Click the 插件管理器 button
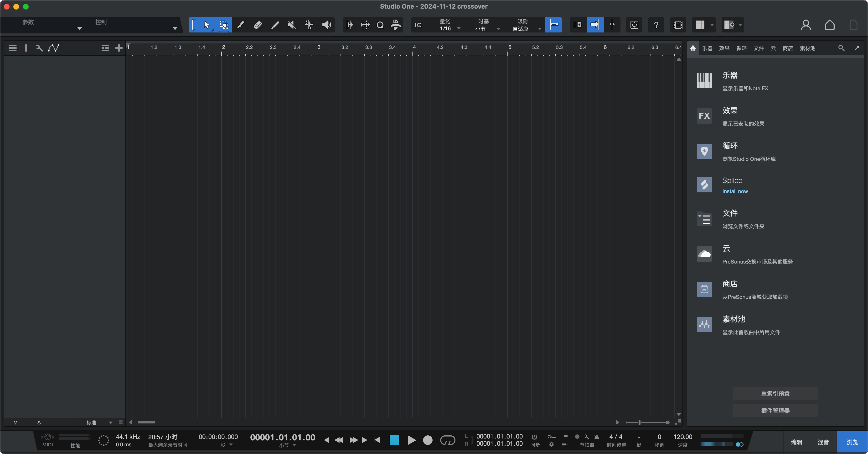The height and width of the screenshot is (454, 868). (775, 411)
